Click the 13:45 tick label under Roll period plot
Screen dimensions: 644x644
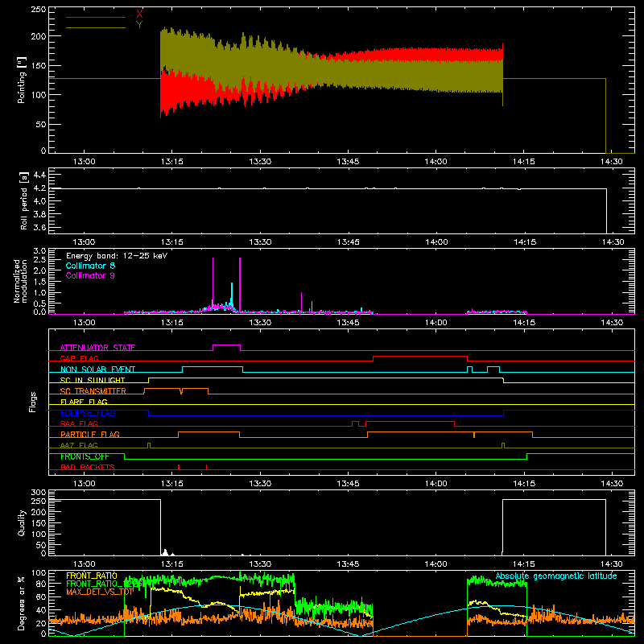click(x=348, y=242)
